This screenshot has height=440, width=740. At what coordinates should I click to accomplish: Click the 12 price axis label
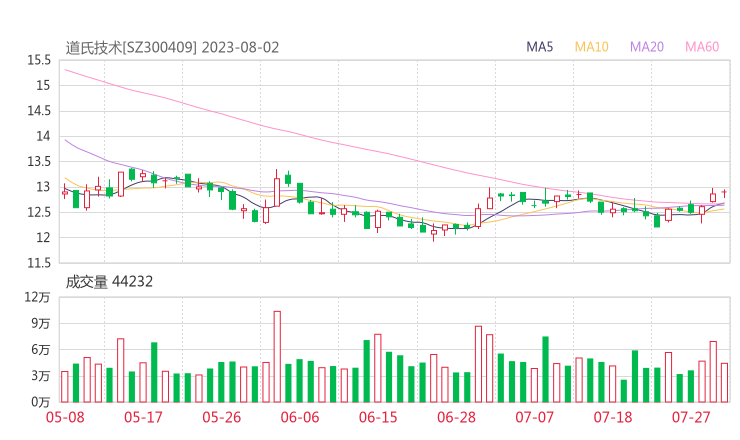pyautogui.click(x=43, y=237)
